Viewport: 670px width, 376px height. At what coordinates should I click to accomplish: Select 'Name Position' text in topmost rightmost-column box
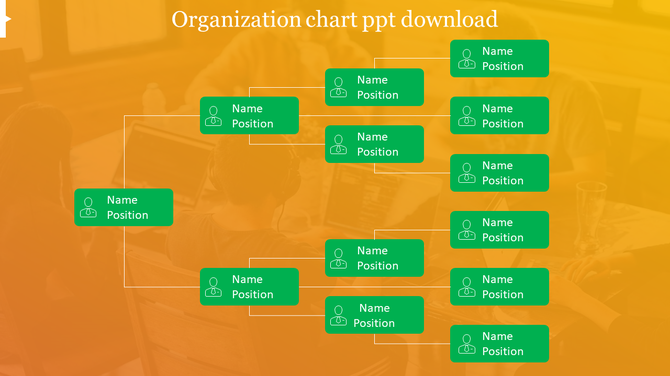click(x=503, y=59)
